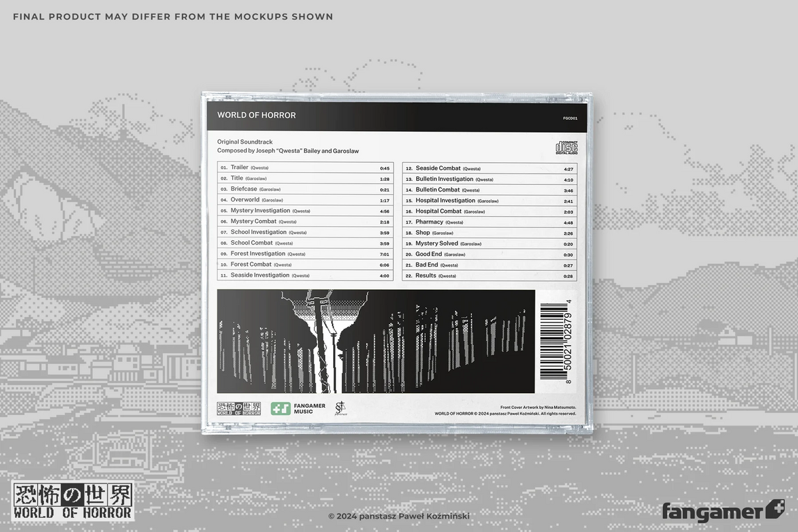
Task: Click the final product may differ disclaimer text
Action: (173, 16)
